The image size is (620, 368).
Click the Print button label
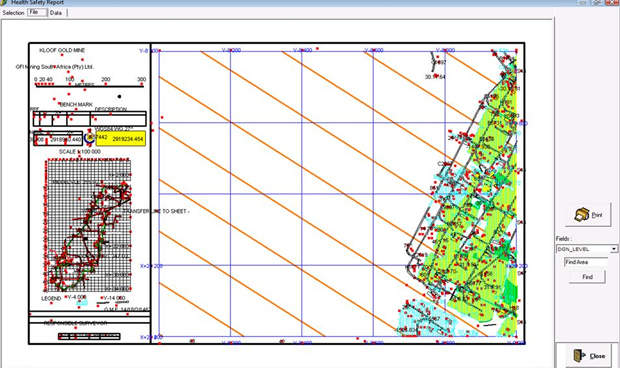597,215
